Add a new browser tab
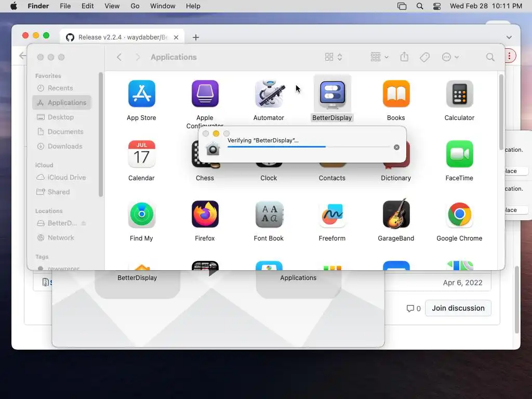The height and width of the screenshot is (399, 532). [x=196, y=37]
